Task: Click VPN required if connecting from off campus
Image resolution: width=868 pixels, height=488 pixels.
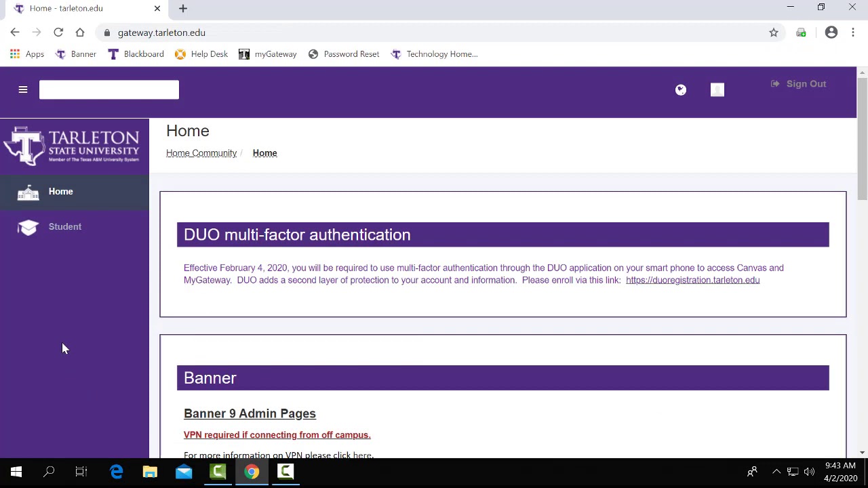Action: click(277, 435)
